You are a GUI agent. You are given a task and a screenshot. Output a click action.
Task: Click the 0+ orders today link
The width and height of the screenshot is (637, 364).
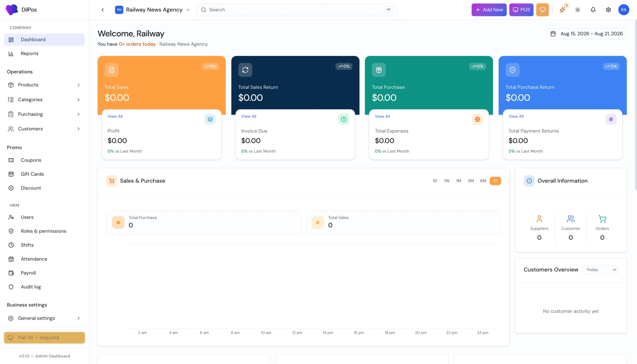(x=137, y=44)
